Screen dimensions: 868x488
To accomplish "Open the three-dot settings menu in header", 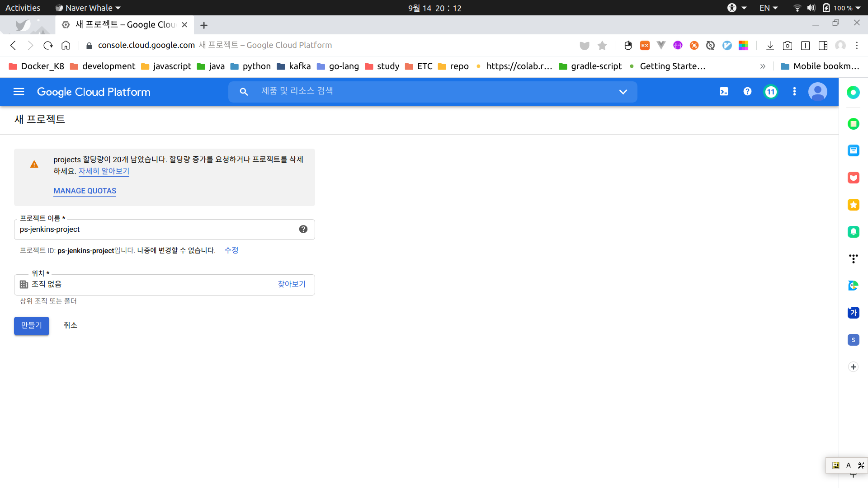I will [x=794, y=92].
